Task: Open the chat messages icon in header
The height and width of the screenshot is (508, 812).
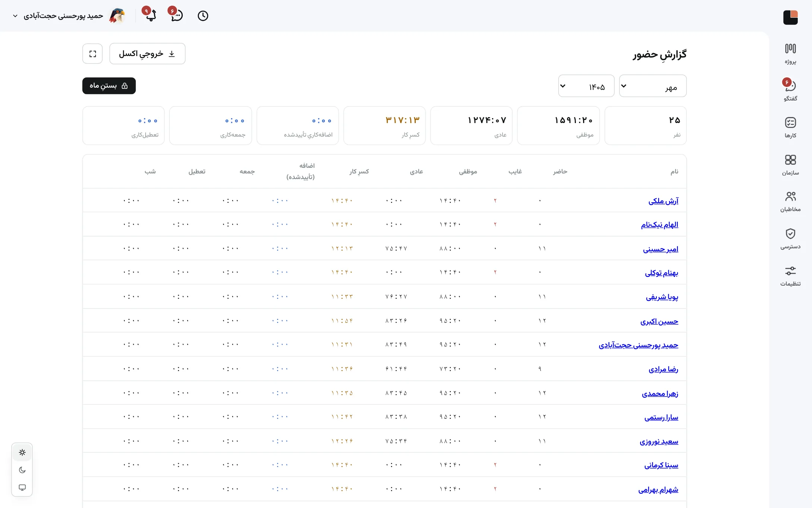Action: pyautogui.click(x=177, y=15)
